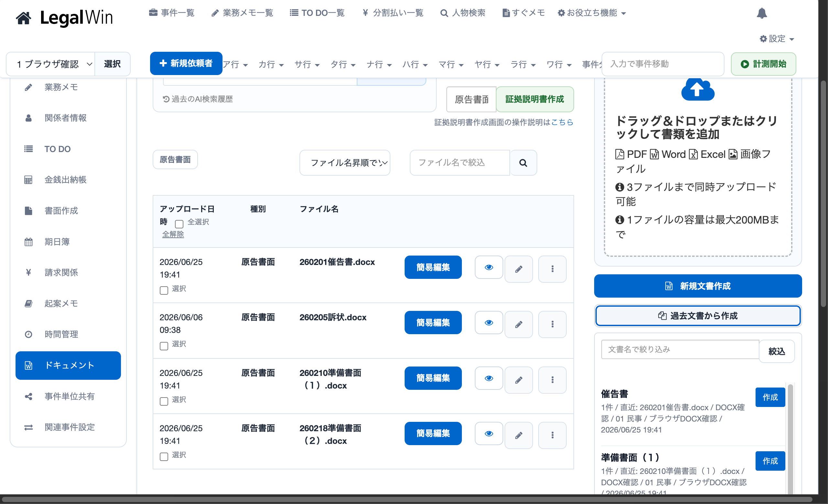The image size is (828, 504).
Task: Expand the サ行 client dropdown
Action: coord(307,64)
